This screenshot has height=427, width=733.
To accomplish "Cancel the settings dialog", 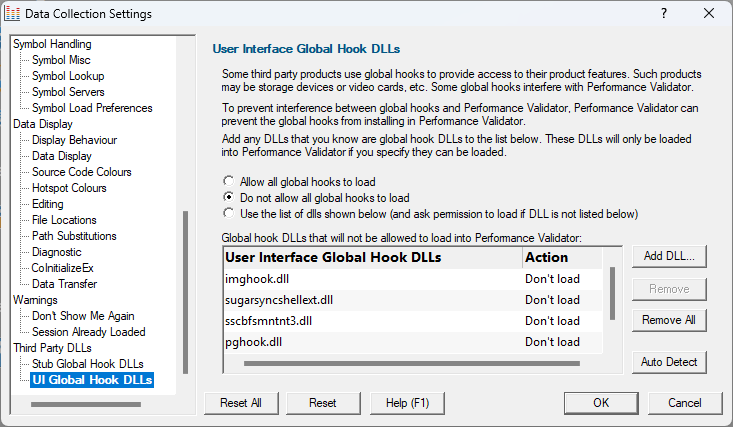I will coord(685,403).
